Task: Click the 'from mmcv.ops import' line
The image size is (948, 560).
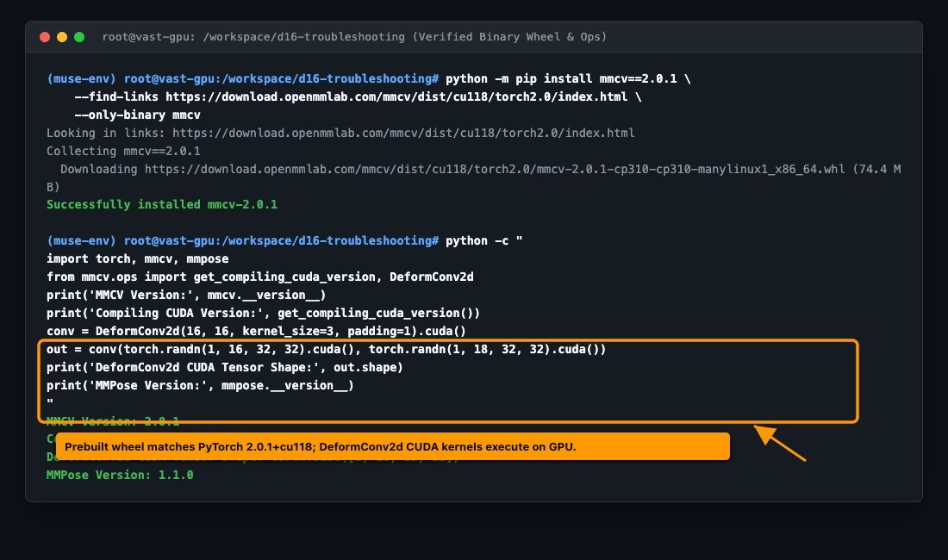Action: point(260,277)
